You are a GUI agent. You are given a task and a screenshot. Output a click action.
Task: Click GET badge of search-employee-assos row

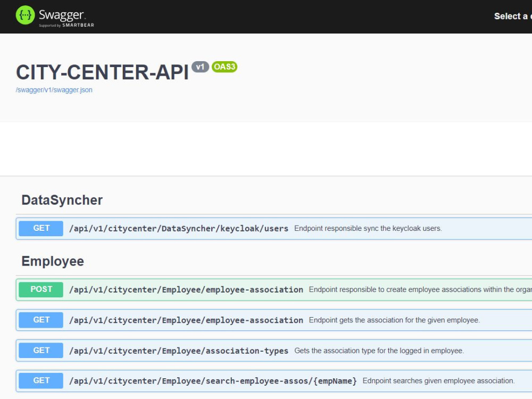coord(41,381)
